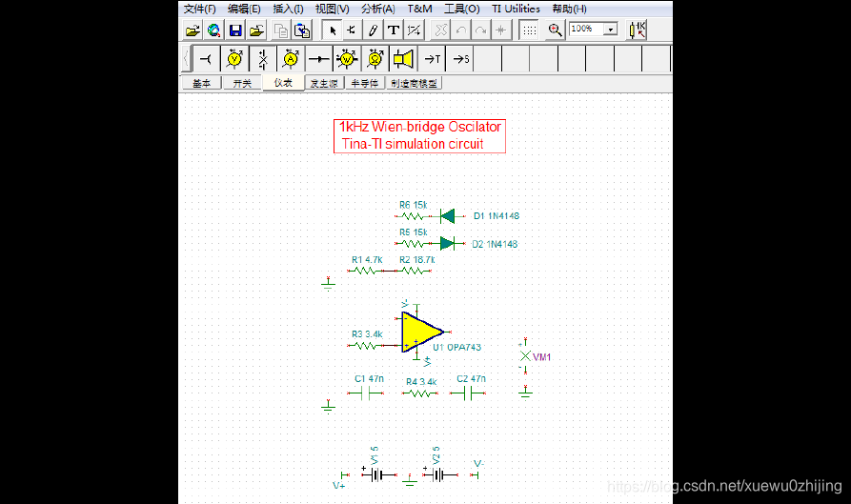
Task: Place an open-circuit voltage marker
Action: 263,58
